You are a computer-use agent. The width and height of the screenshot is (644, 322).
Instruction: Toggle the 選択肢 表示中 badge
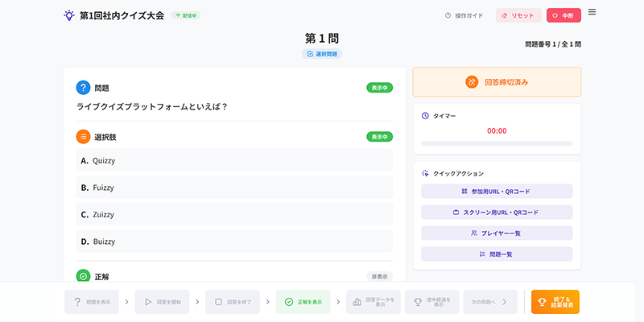pyautogui.click(x=379, y=137)
